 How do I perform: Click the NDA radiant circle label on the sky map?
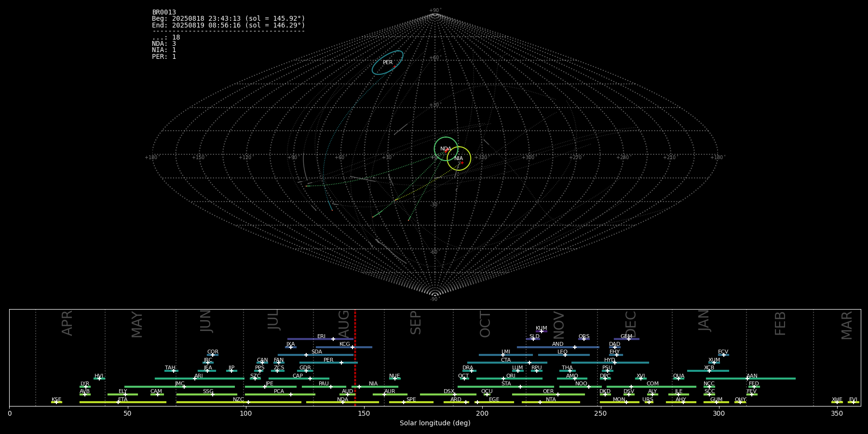click(446, 149)
